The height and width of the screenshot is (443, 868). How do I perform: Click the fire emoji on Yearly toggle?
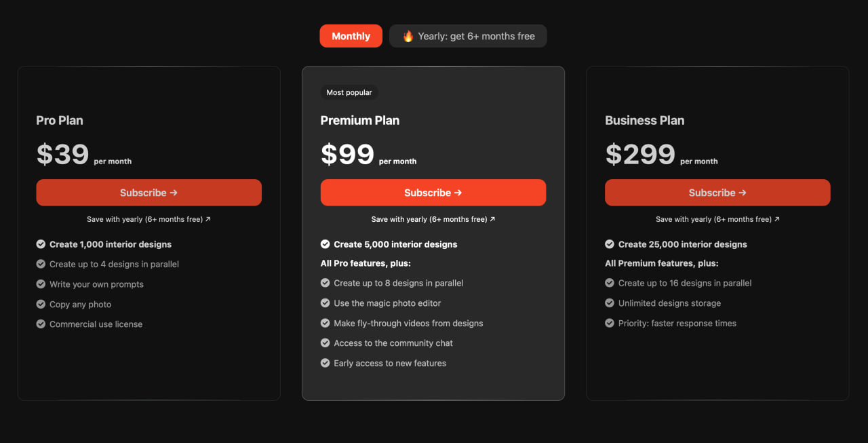point(408,37)
